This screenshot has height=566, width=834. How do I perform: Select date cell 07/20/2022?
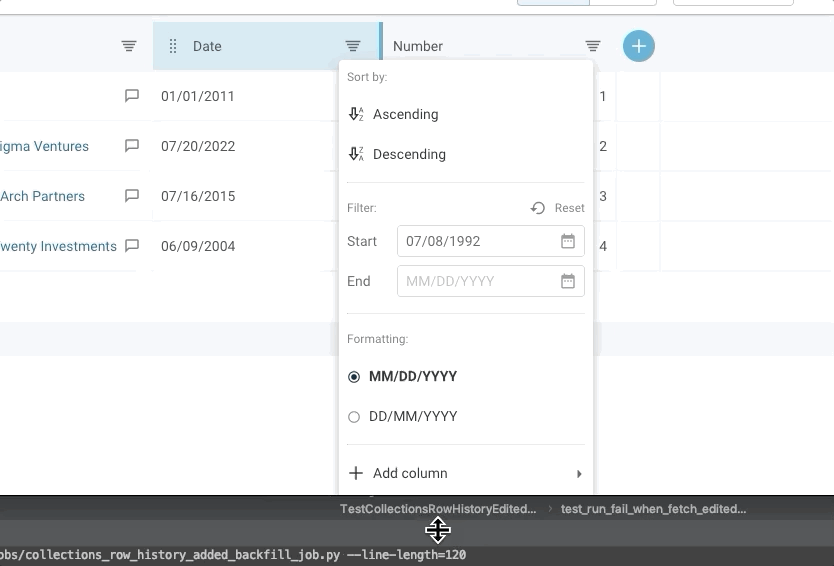198,146
